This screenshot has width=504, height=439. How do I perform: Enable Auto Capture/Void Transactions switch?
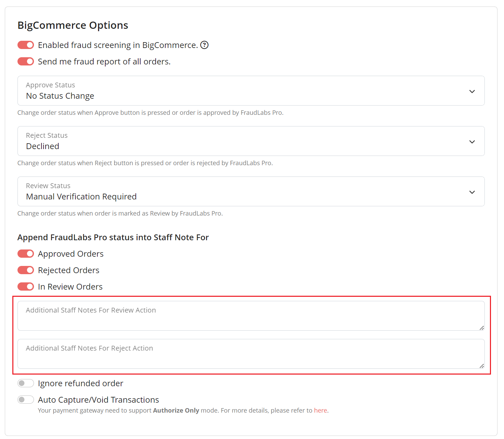click(x=26, y=400)
